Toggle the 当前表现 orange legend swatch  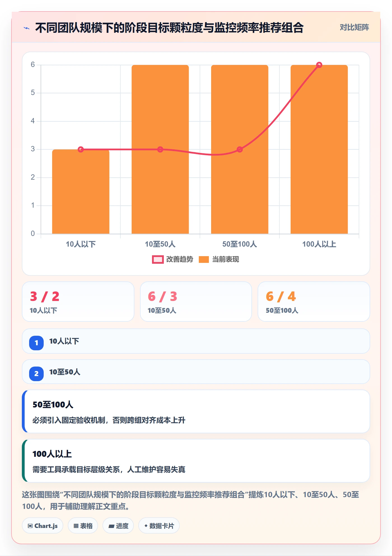tap(204, 260)
